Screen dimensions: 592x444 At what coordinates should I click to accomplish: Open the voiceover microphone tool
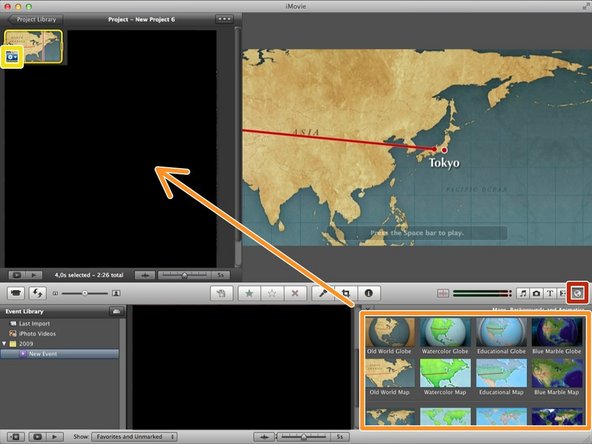point(323,293)
